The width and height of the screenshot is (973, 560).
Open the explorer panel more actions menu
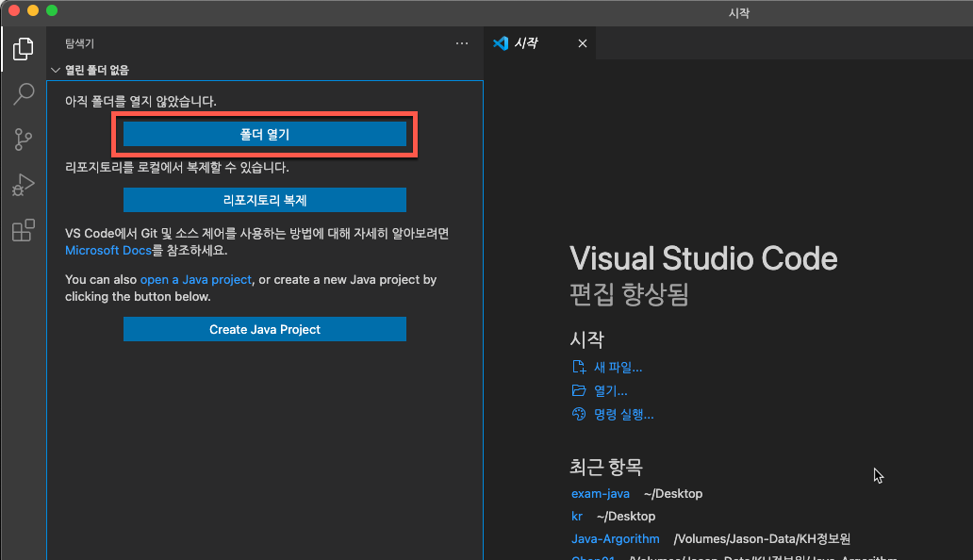point(462,43)
